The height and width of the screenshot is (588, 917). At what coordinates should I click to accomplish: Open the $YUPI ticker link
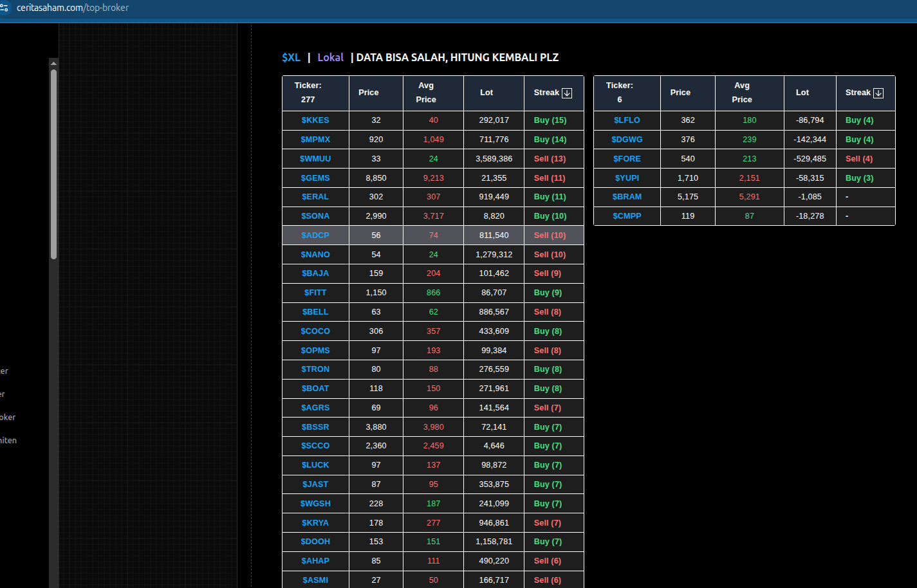[627, 178]
